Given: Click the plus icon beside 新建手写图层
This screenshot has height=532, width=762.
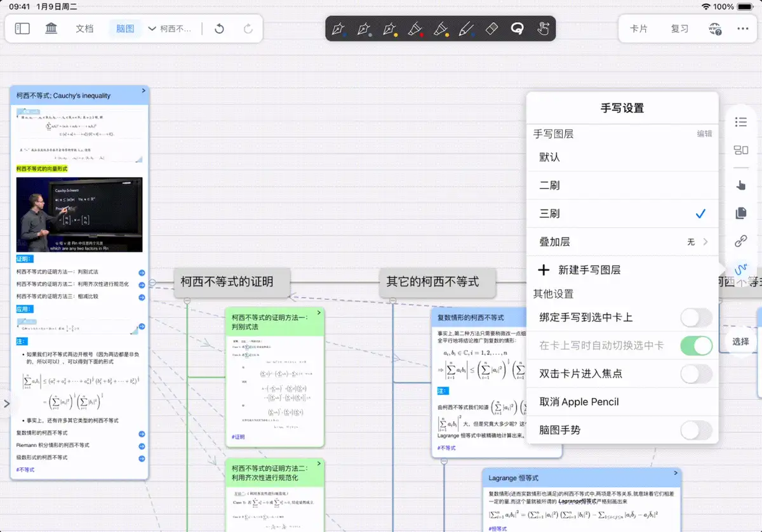Looking at the screenshot, I should click(x=544, y=270).
